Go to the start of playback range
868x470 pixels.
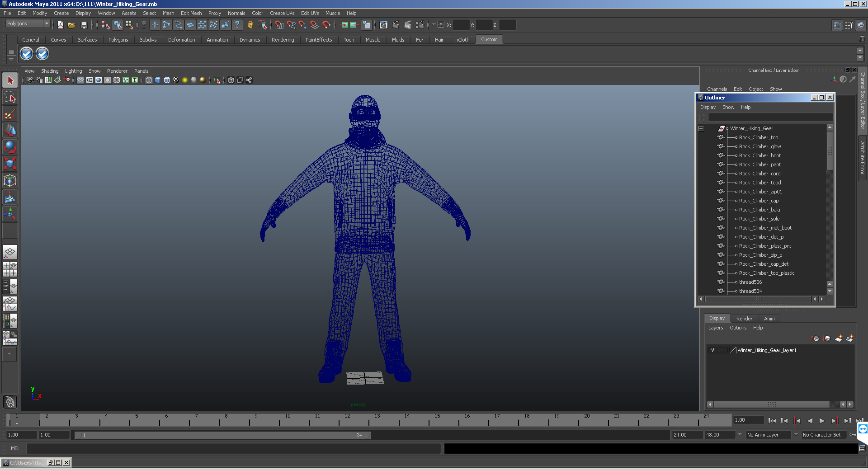coord(772,421)
